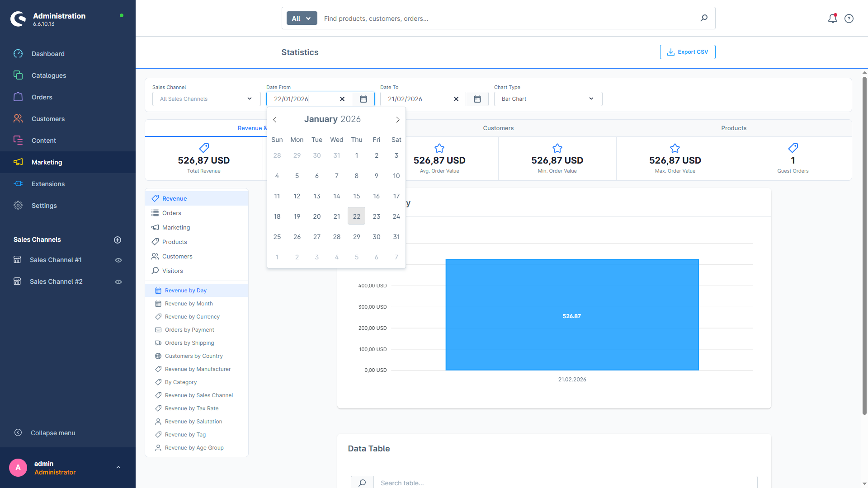Open the Customers section in the sidebar
The image size is (868, 488).
(48, 118)
